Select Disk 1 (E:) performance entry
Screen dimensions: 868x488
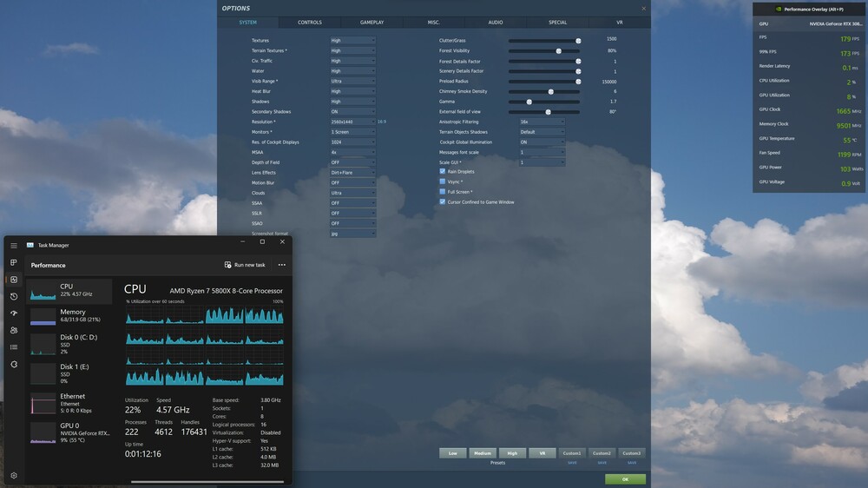click(x=69, y=373)
